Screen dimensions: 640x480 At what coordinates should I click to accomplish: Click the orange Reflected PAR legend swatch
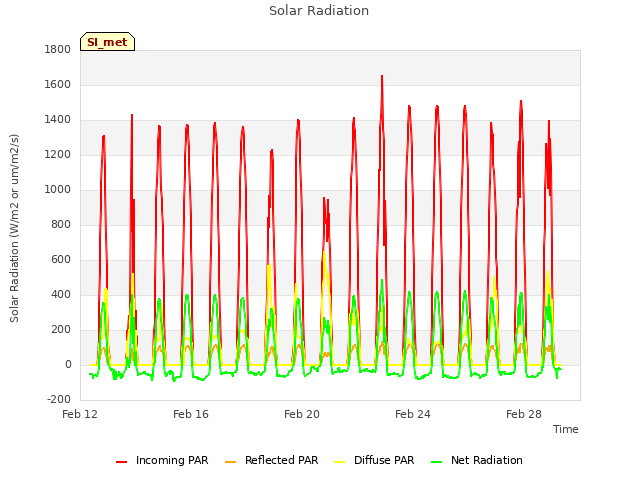click(231, 462)
